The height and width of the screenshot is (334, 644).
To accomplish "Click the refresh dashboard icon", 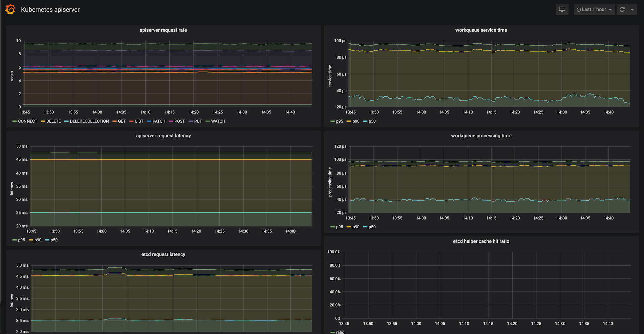I will [622, 9].
